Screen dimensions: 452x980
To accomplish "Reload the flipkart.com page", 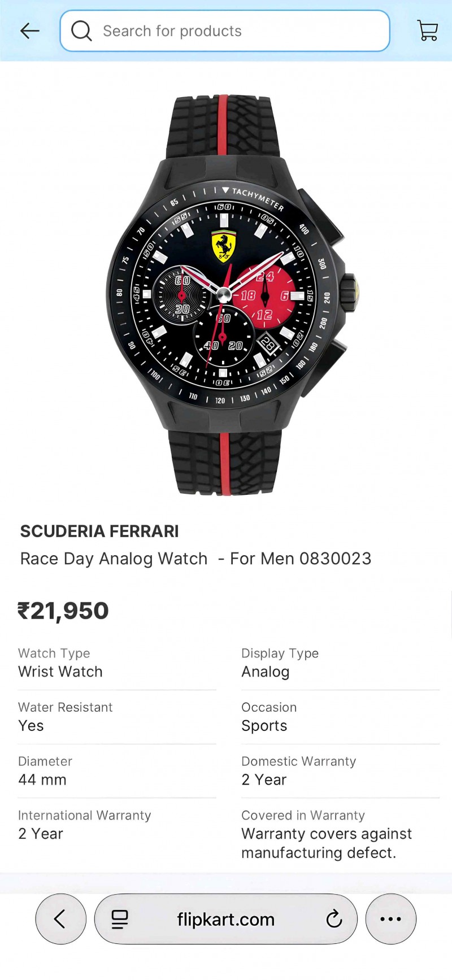I will (x=334, y=919).
